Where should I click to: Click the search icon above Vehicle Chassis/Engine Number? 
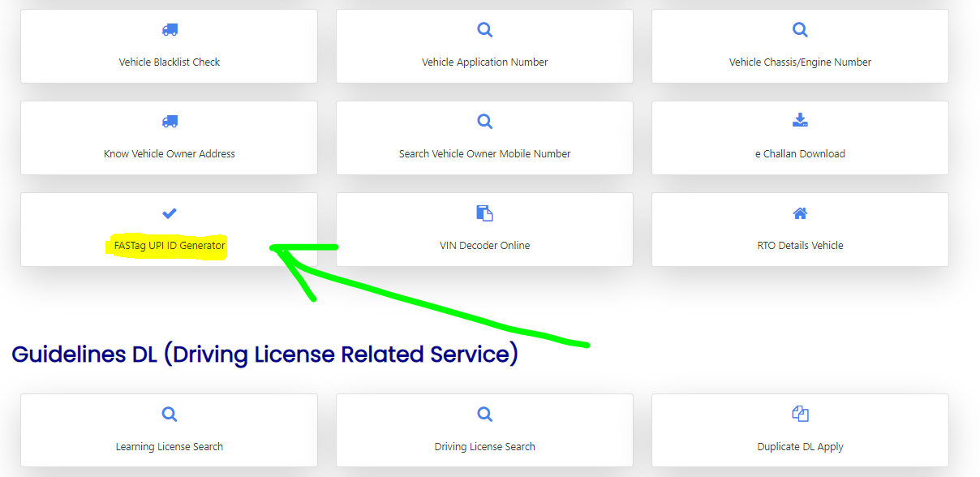point(800,30)
